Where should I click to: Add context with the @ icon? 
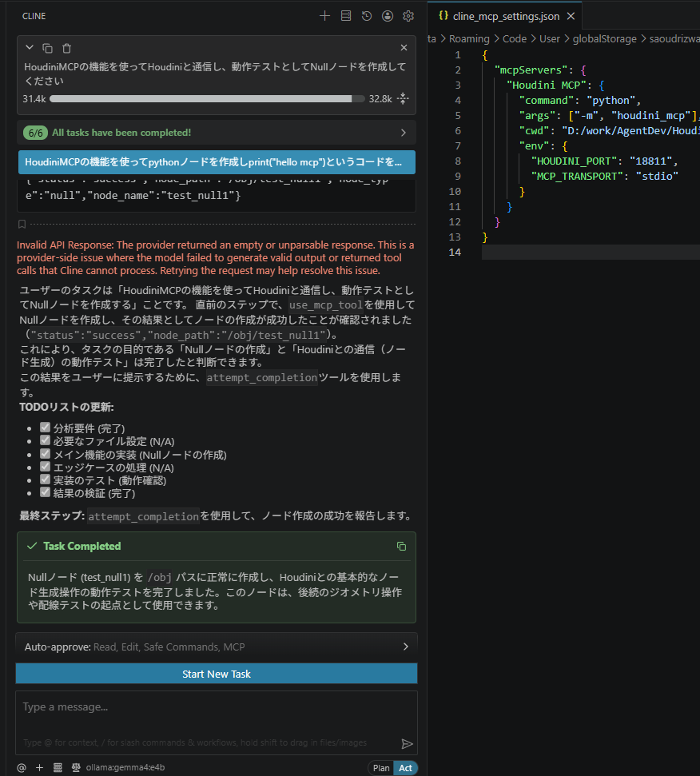[x=22, y=768]
